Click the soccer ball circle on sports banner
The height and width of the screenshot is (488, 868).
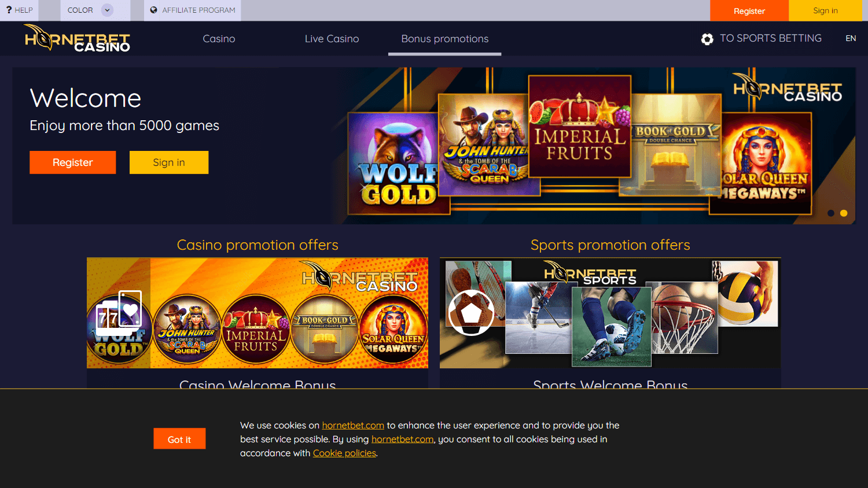tap(471, 312)
